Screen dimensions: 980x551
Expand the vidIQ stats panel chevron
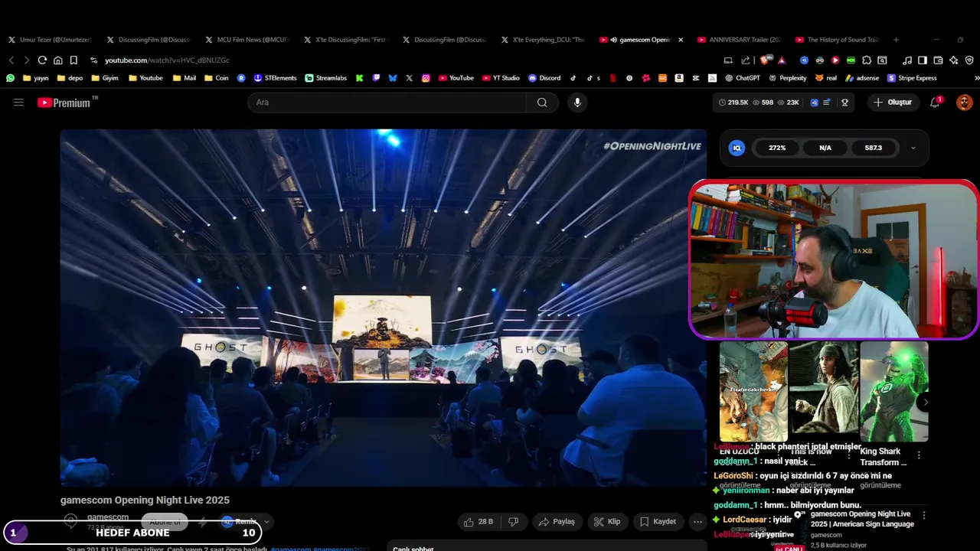click(913, 148)
